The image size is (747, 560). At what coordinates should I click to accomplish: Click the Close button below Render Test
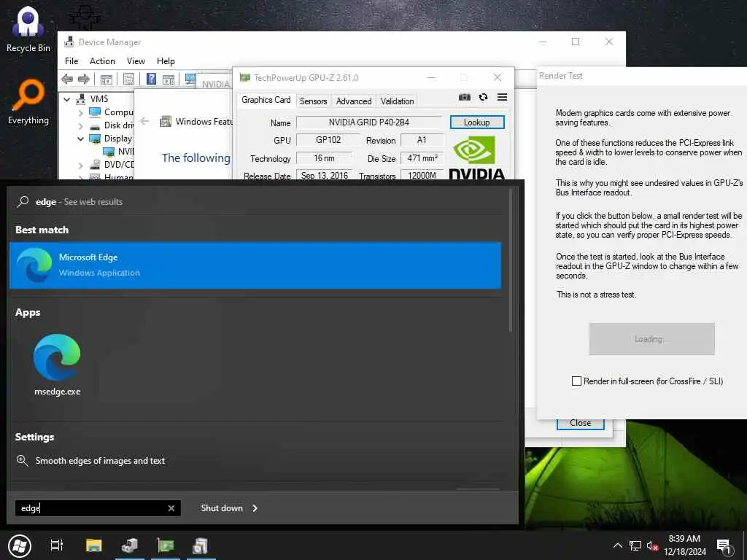(580, 424)
